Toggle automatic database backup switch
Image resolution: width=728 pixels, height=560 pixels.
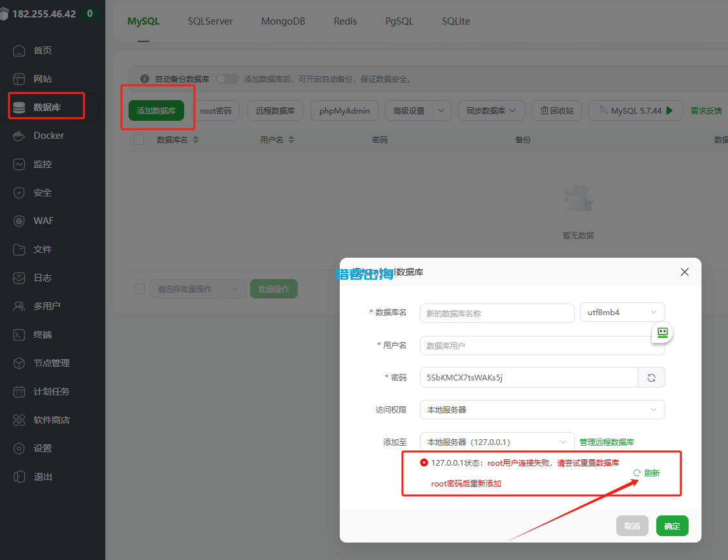[x=227, y=79]
